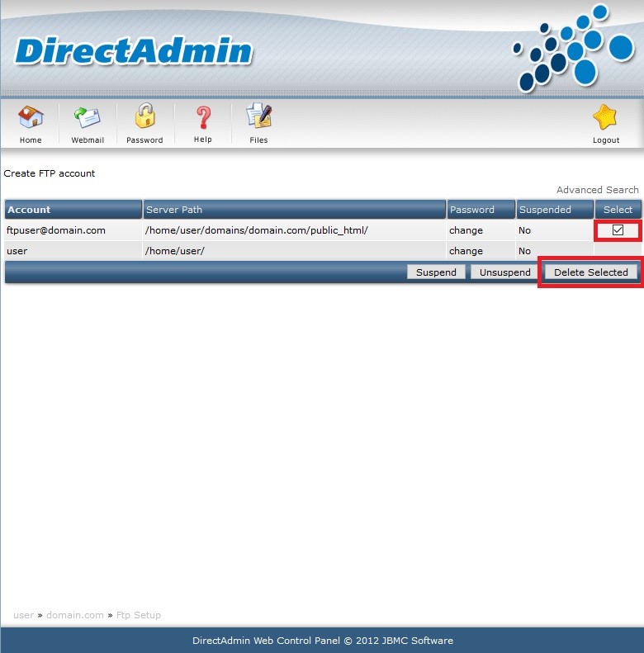Image resolution: width=644 pixels, height=653 pixels.
Task: Open Create FTP account link
Action: tap(50, 173)
